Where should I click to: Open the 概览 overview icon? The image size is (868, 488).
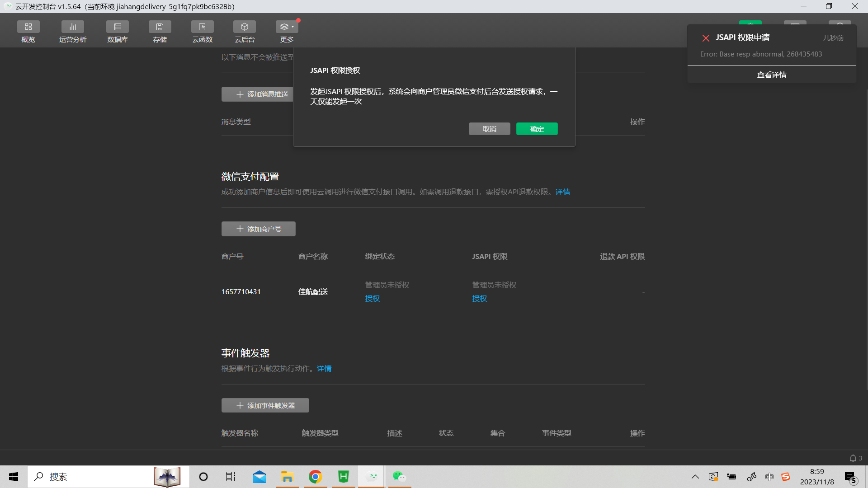tap(28, 27)
